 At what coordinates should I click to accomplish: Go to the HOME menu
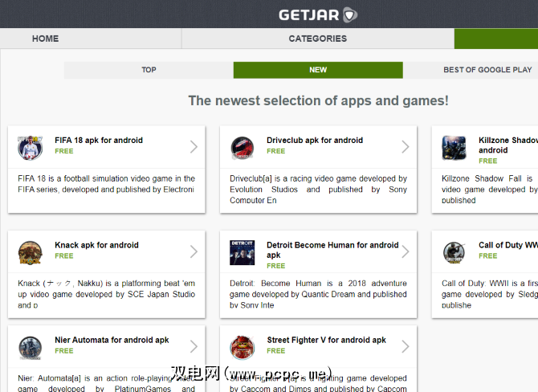[45, 39]
